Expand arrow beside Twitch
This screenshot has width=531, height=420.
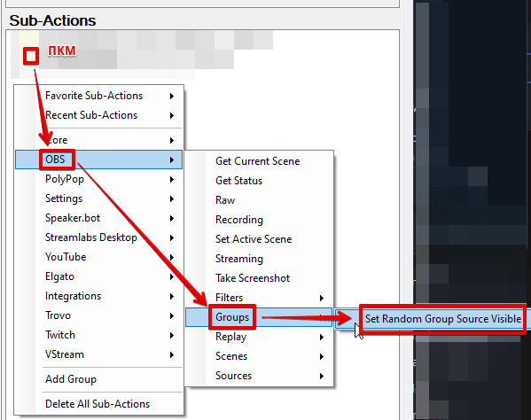pyautogui.click(x=172, y=336)
